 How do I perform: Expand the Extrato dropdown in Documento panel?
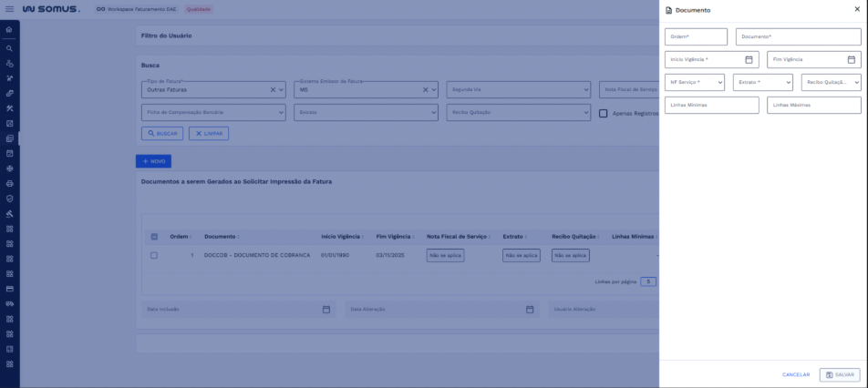pyautogui.click(x=762, y=82)
